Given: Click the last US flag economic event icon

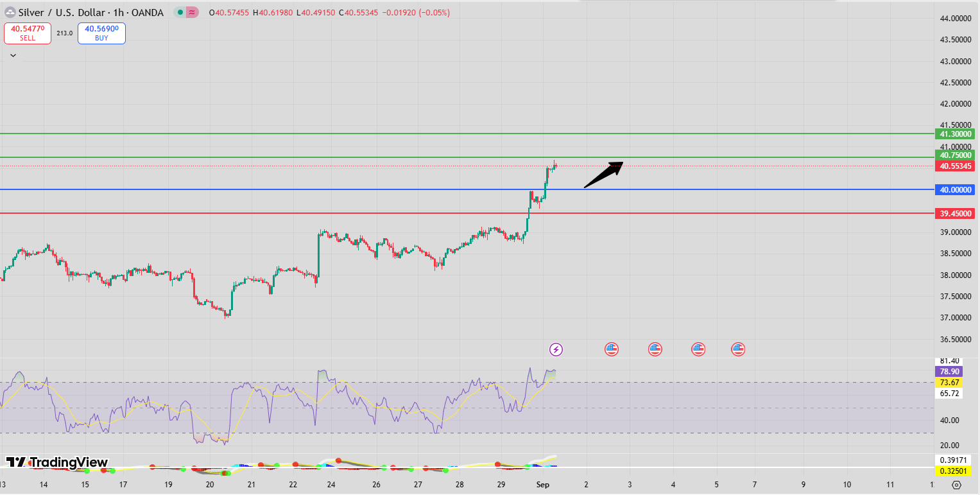Looking at the screenshot, I should click(738, 349).
